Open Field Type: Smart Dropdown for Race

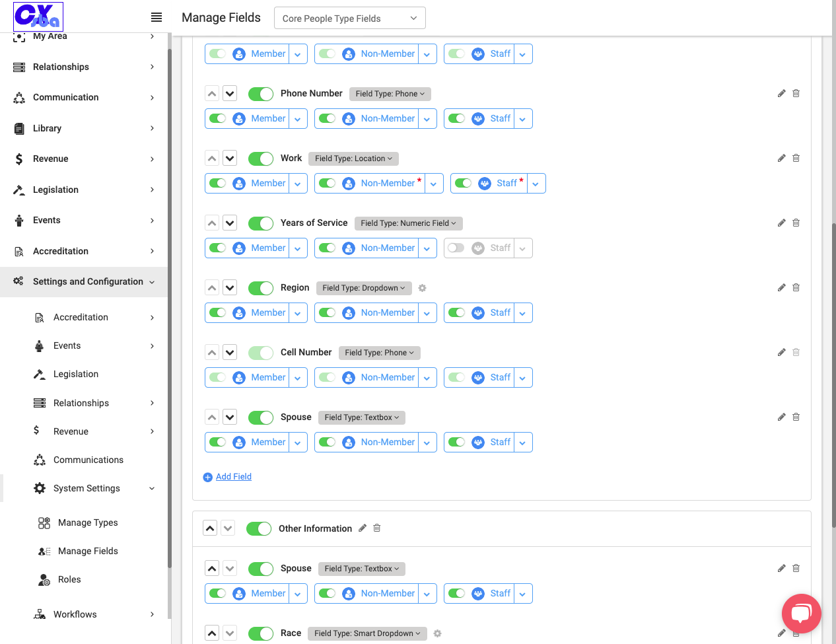point(367,633)
